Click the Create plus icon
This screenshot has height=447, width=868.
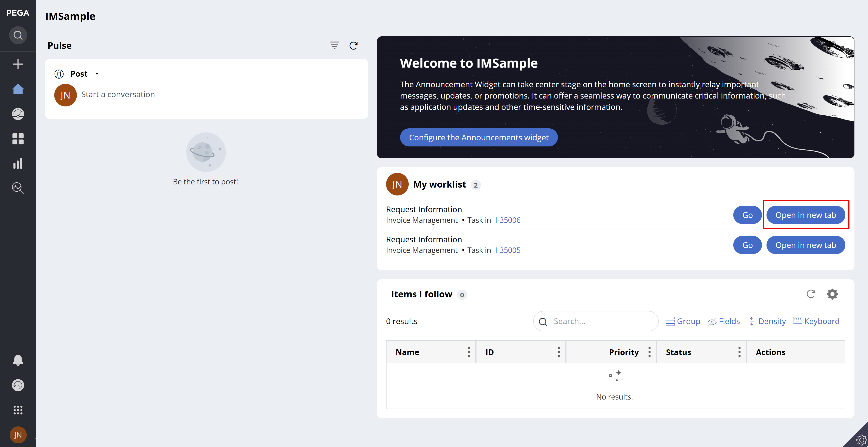tap(18, 64)
